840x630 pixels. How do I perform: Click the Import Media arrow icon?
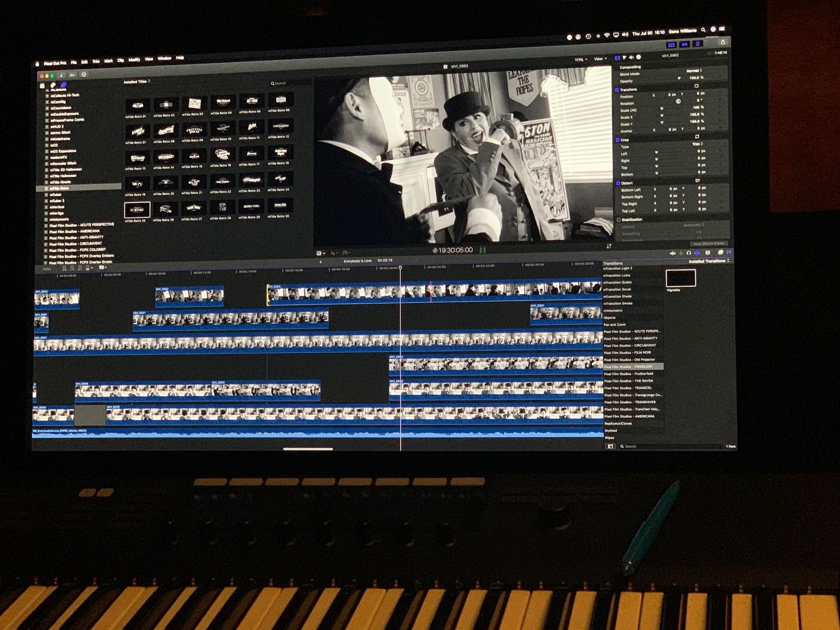pos(62,75)
